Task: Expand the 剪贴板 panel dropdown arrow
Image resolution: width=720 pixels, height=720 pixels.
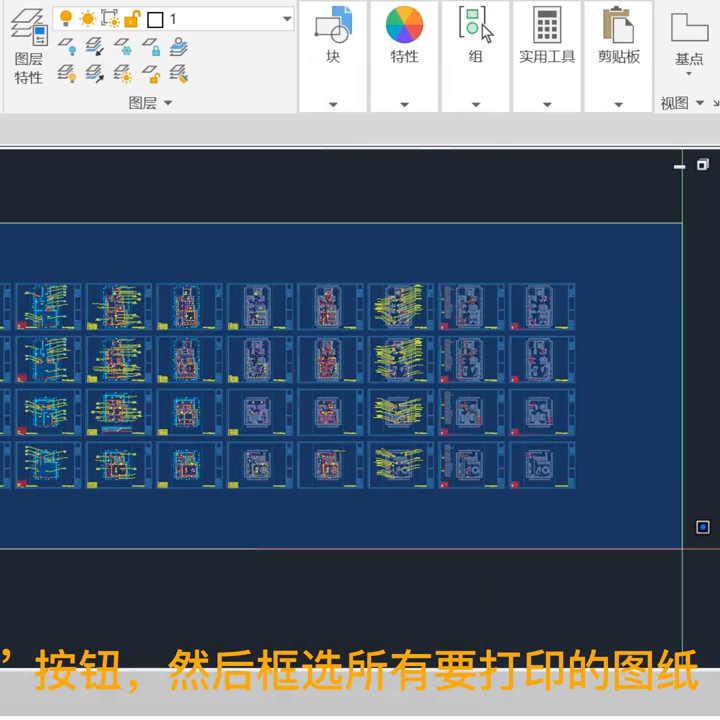Action: click(618, 105)
